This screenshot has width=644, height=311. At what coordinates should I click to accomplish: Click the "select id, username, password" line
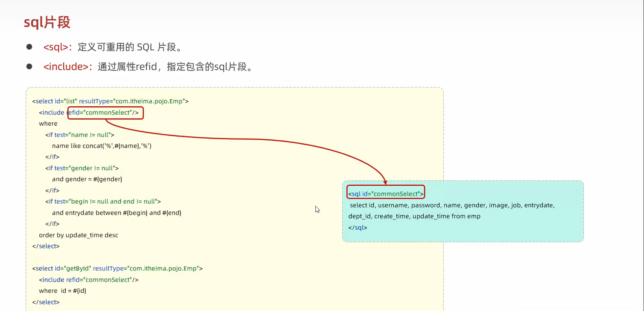[452, 205]
